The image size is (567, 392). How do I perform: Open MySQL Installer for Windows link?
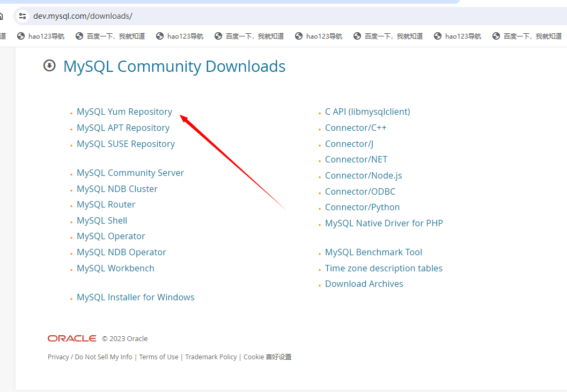136,297
